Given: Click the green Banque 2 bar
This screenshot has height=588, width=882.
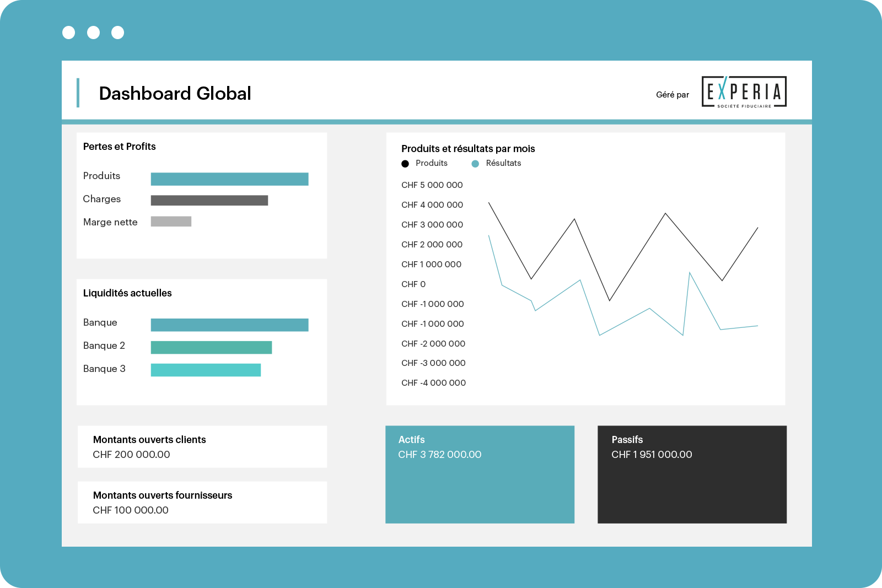Looking at the screenshot, I should point(211,348).
